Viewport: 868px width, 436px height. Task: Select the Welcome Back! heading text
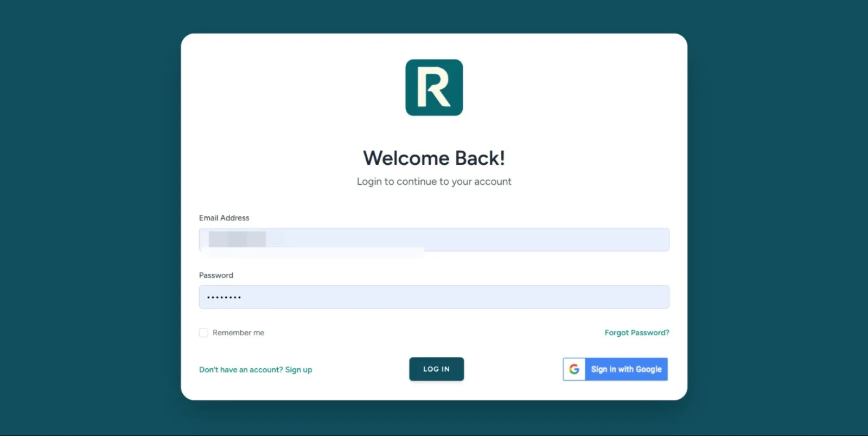(434, 158)
